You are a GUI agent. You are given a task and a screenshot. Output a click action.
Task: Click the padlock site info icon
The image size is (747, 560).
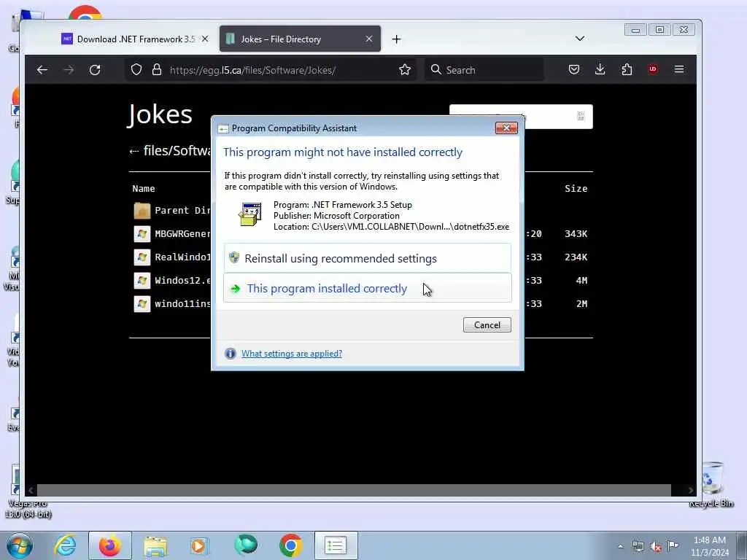[x=157, y=69]
